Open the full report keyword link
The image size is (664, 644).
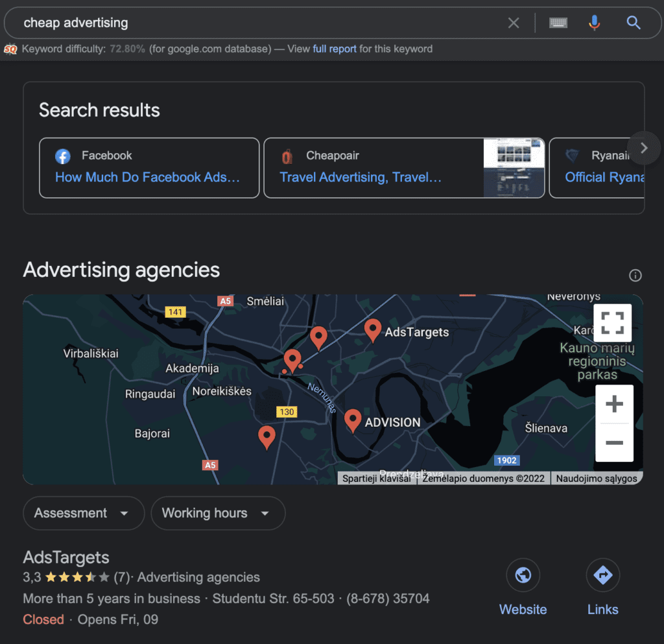click(x=335, y=49)
